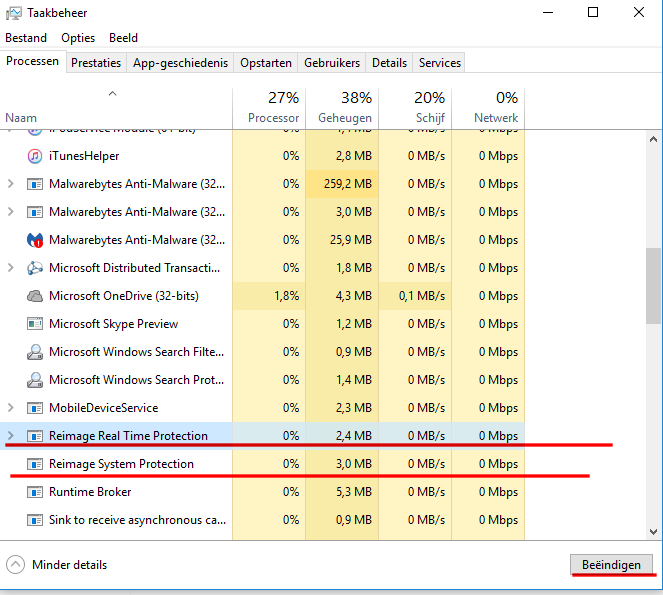Switch to the Prestaties tab
The height and width of the screenshot is (595, 663).
(x=96, y=63)
